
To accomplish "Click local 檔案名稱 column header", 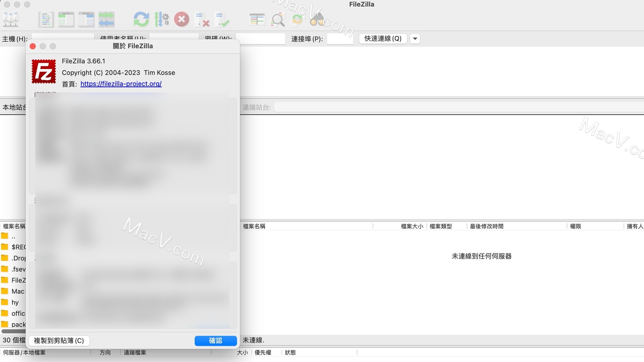I will coord(13,226).
